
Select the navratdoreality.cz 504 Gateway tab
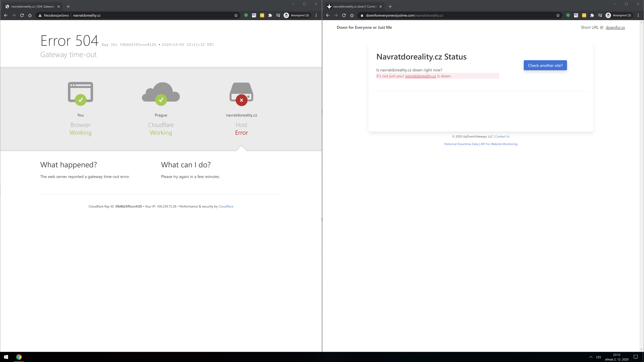[32, 7]
